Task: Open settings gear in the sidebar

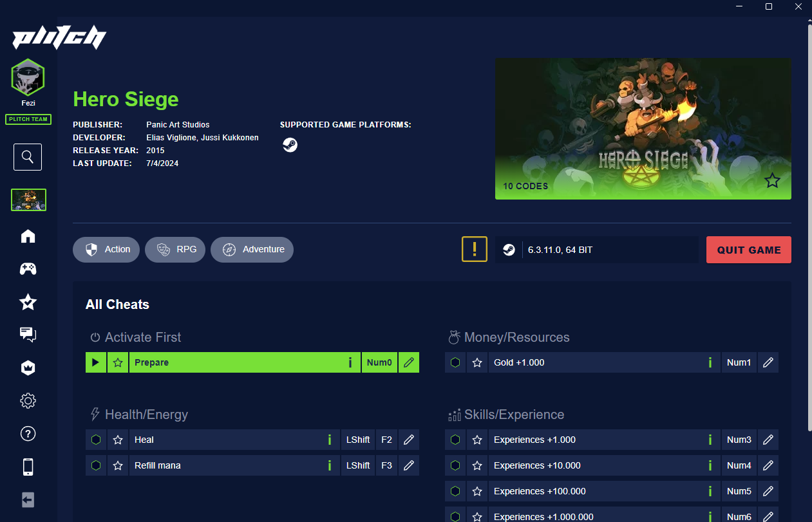Action: 28,401
